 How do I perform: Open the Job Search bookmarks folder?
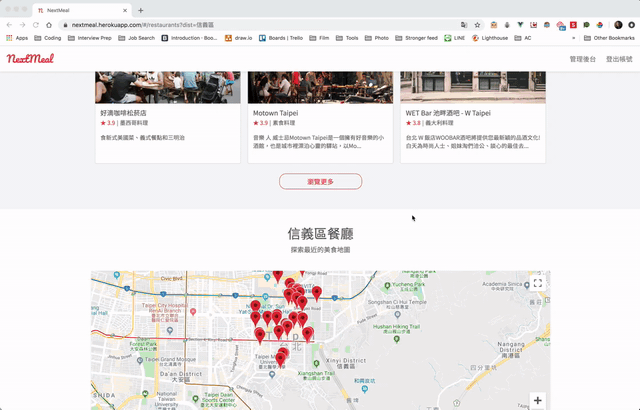click(x=137, y=38)
